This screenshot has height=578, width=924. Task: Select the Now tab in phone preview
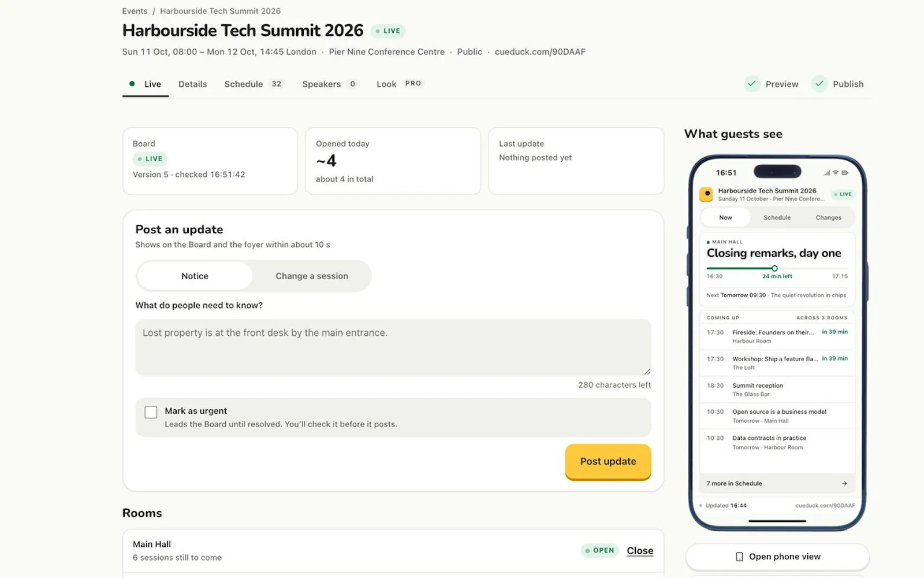pyautogui.click(x=725, y=218)
